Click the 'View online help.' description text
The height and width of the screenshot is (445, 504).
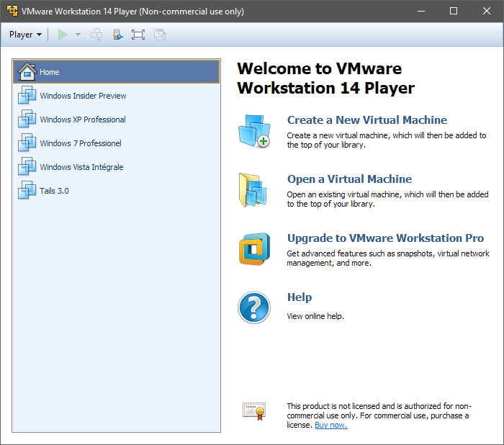[315, 316]
